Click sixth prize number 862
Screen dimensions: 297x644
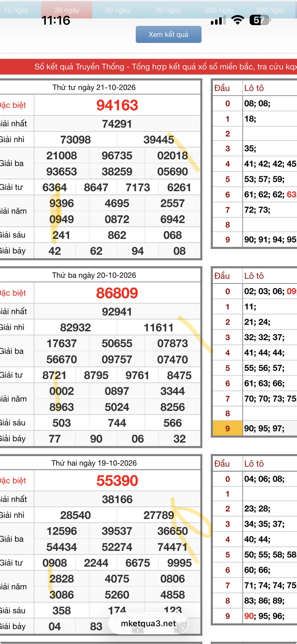117,235
